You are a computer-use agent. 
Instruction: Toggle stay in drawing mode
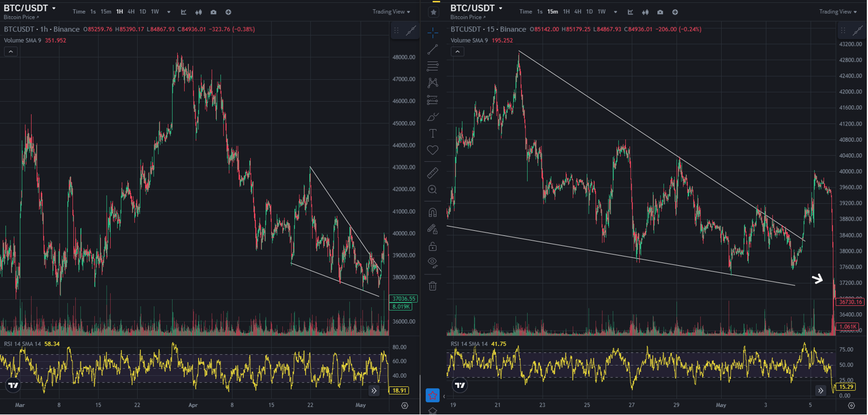pos(433,229)
